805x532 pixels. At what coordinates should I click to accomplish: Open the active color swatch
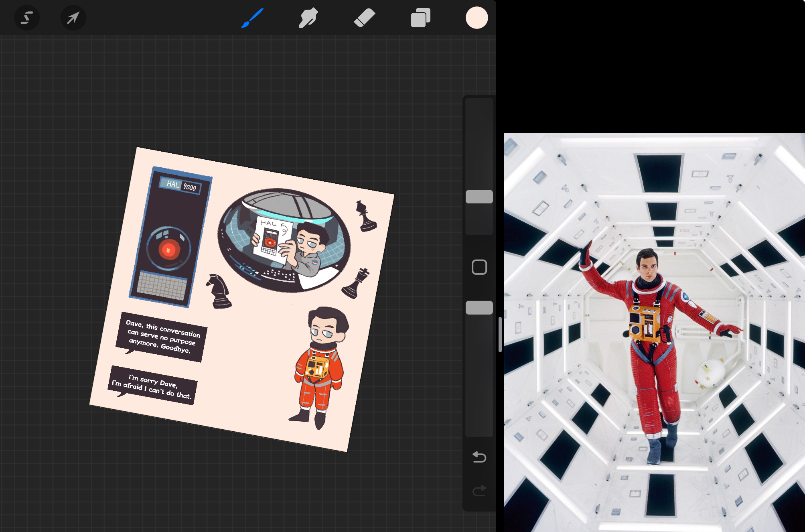pos(477,18)
